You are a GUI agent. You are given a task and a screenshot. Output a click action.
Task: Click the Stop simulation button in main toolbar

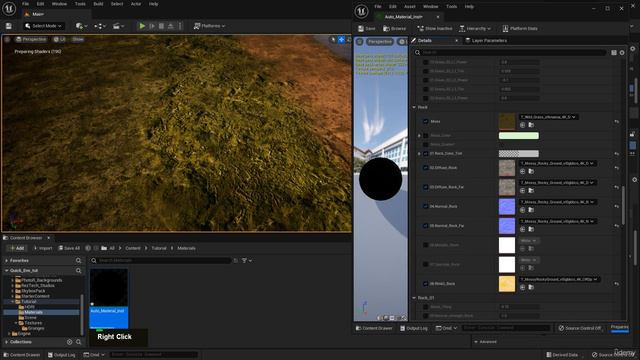click(x=161, y=26)
